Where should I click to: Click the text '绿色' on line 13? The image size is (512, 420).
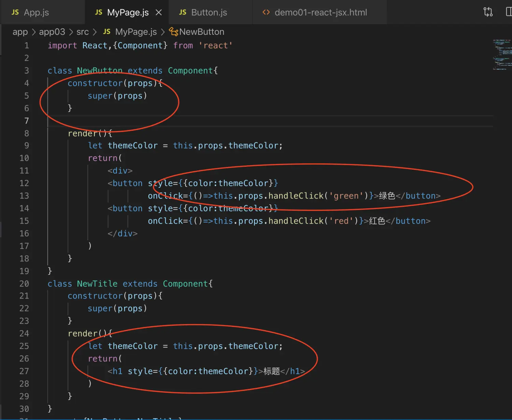[x=387, y=196]
